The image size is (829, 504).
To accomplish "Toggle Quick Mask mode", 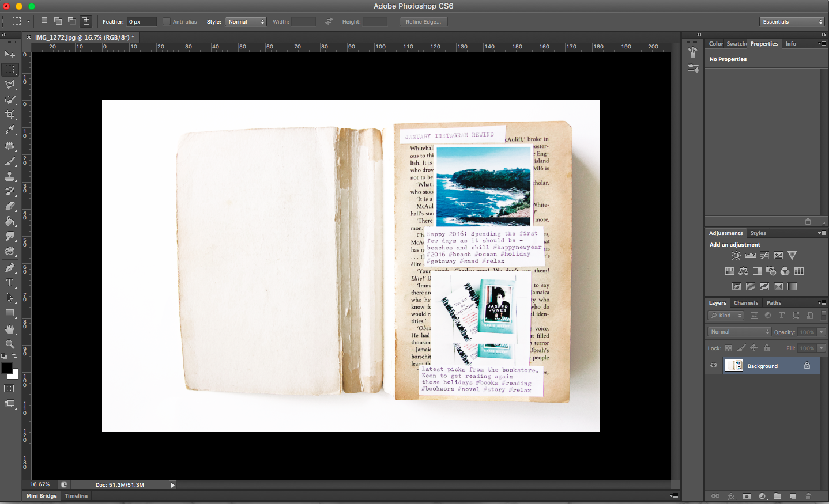I will (9, 389).
